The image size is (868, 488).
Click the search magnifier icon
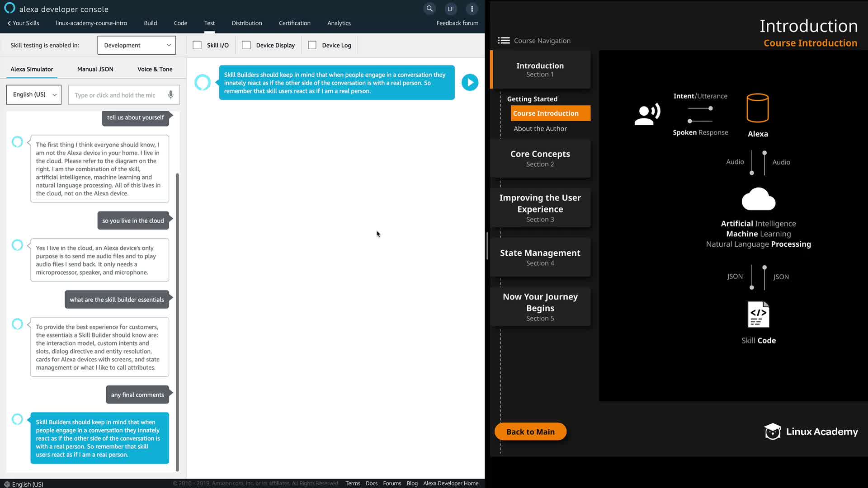pos(429,9)
